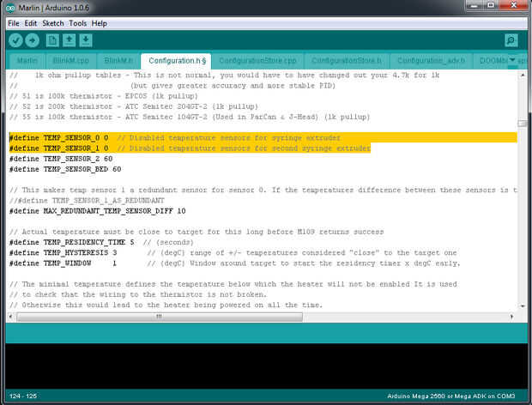Viewport: 532px width, 405px height.
Task: Click comment '1k ohm pullup tables' line
Action: 225,75
